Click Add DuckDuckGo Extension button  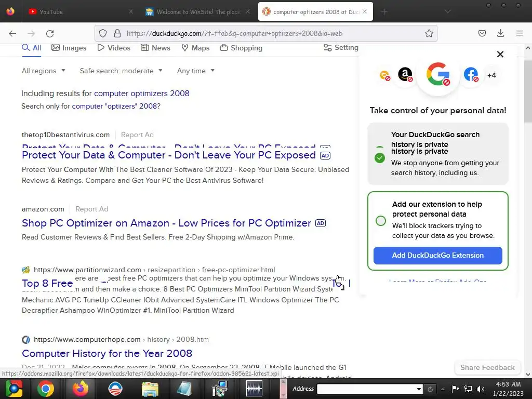(437, 255)
